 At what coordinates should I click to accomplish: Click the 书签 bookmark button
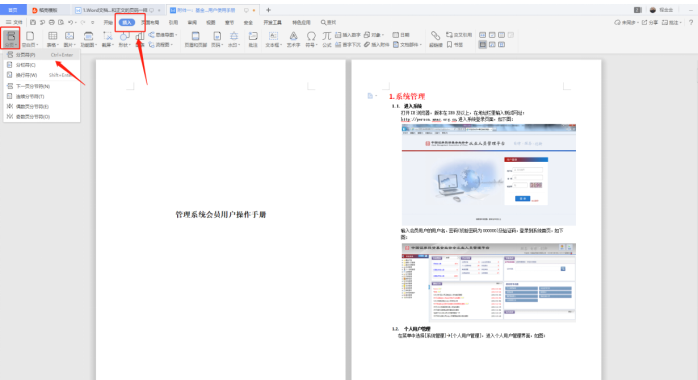pyautogui.click(x=455, y=44)
